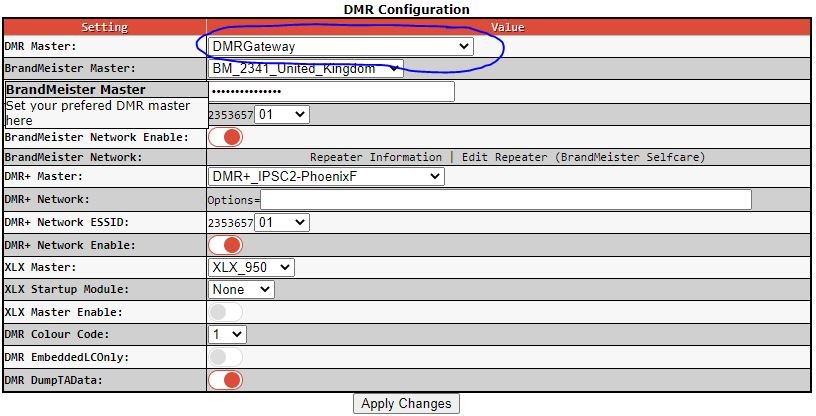Click the 'Setting' column header
The image size is (816, 416).
[105, 27]
